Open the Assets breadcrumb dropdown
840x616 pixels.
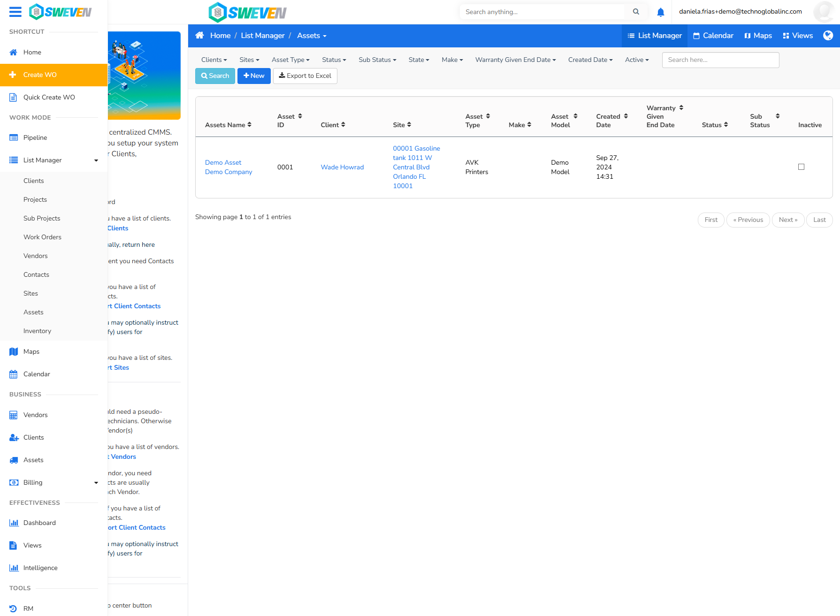pyautogui.click(x=312, y=36)
